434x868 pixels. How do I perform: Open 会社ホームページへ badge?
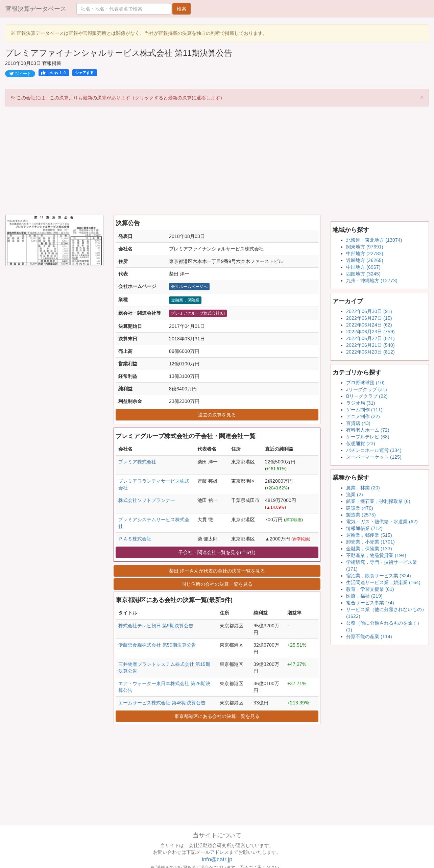[189, 287]
